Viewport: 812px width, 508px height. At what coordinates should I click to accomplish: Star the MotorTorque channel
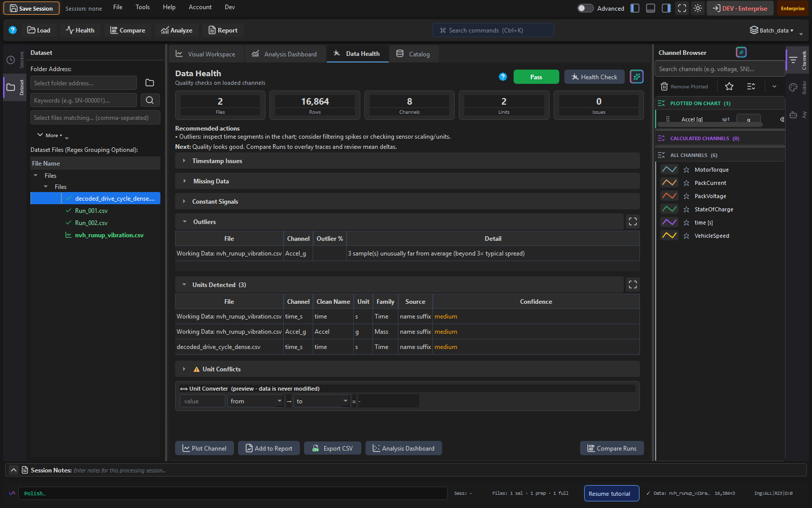(x=686, y=170)
